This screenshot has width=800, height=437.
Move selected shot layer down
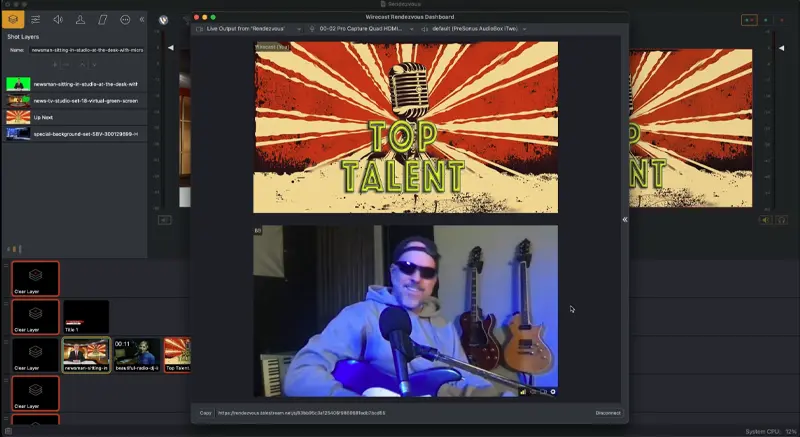94,65
